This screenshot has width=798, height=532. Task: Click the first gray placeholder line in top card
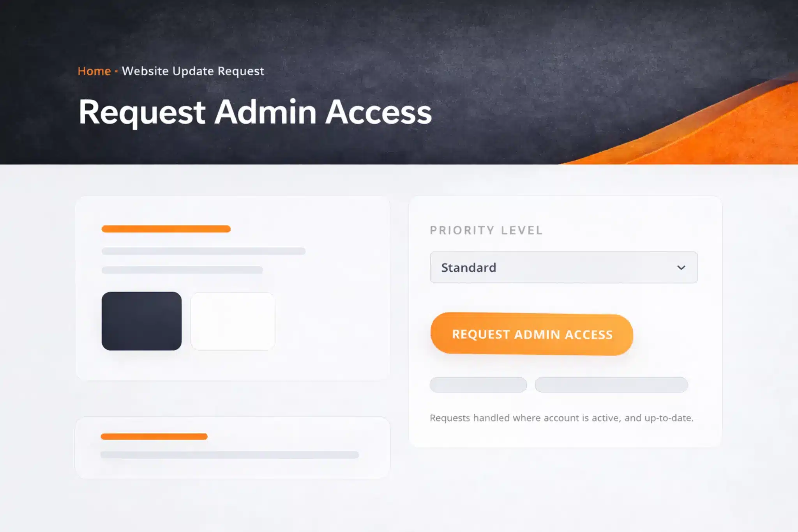coord(203,251)
